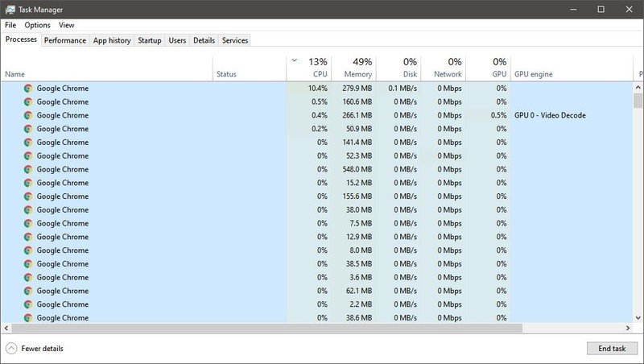Click the Chrome icon in the 8.0 MB row
Viewport: 644px width, 364px height.
28,250
